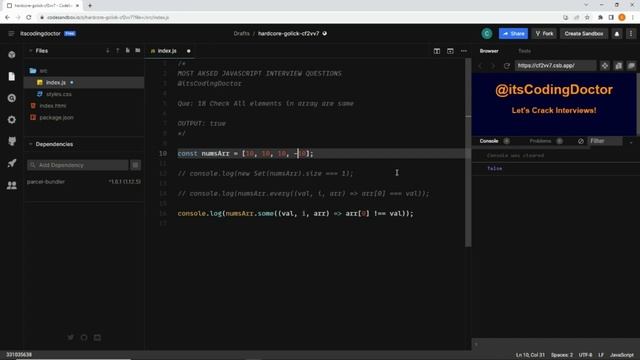The image size is (640, 360).
Task: Switch to the Browser tab
Action: [x=489, y=51]
